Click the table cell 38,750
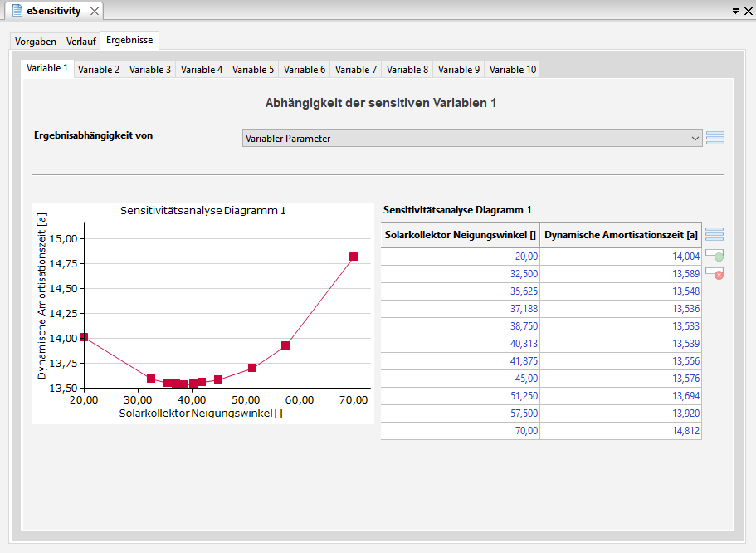This screenshot has height=553, width=756. click(x=461, y=326)
